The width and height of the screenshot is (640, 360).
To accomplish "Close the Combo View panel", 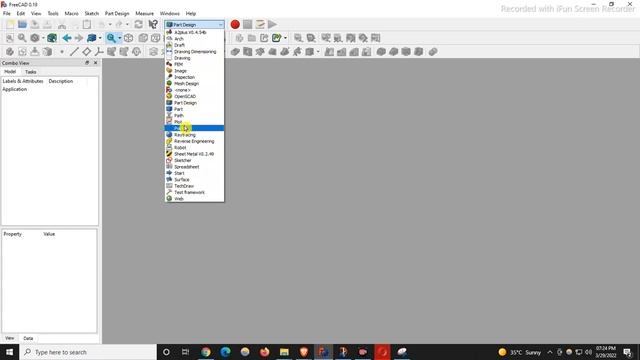I will 96,63.
